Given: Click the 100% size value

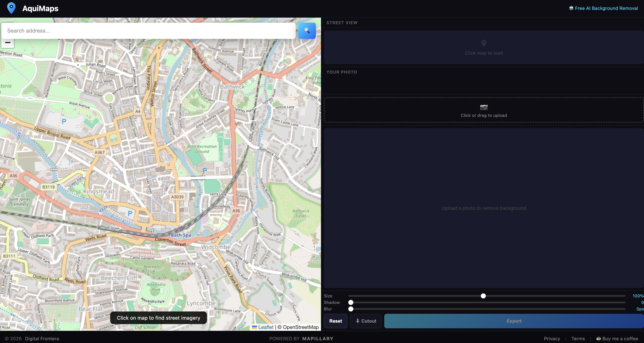Looking at the screenshot, I should pos(638,296).
